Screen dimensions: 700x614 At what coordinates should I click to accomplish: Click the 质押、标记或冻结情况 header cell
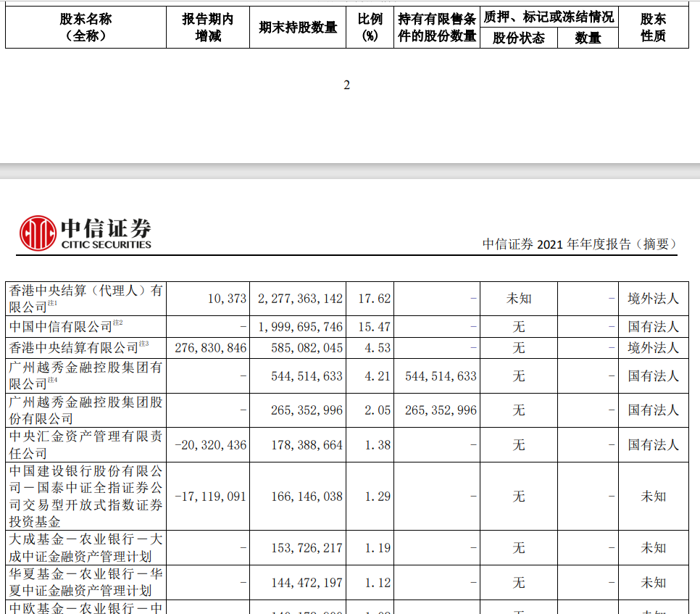coord(549,17)
